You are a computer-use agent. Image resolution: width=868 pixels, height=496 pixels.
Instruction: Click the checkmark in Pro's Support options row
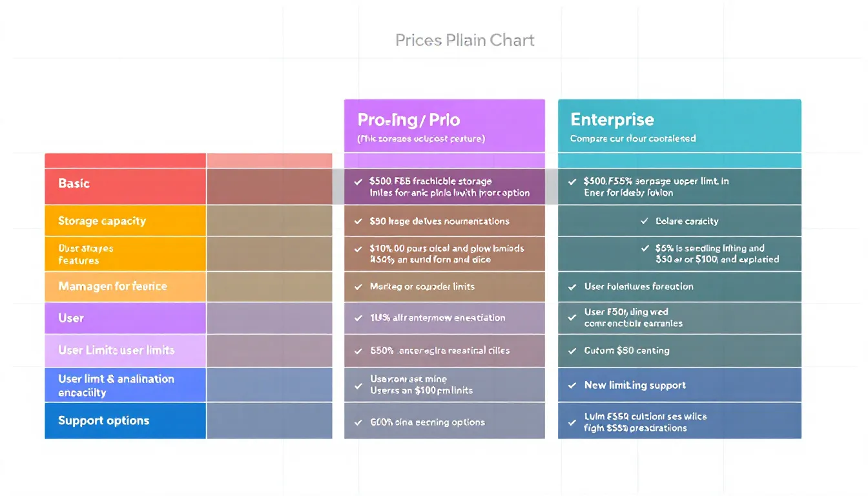click(x=358, y=422)
